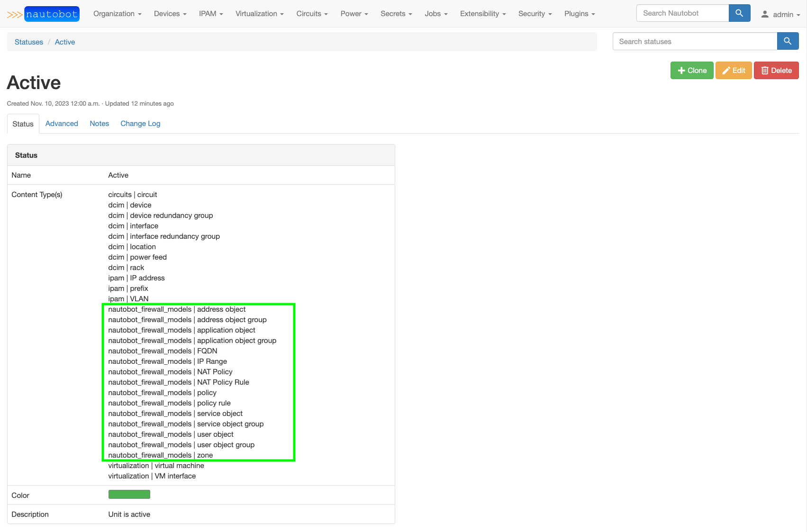Expand the Virtualization menu
807x532 pixels.
coord(259,14)
